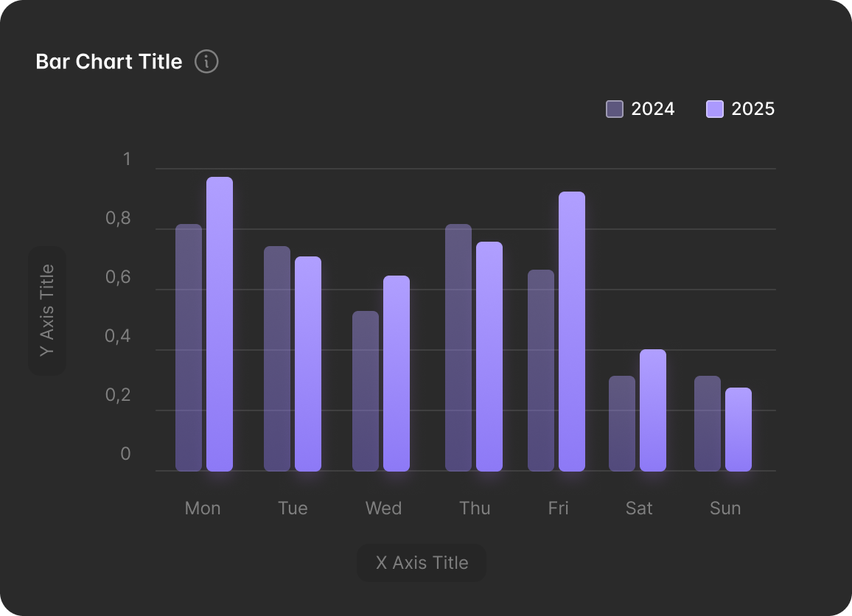Click the Sat label on x-axis
Viewport: 852px width, 616px height.
click(x=639, y=508)
